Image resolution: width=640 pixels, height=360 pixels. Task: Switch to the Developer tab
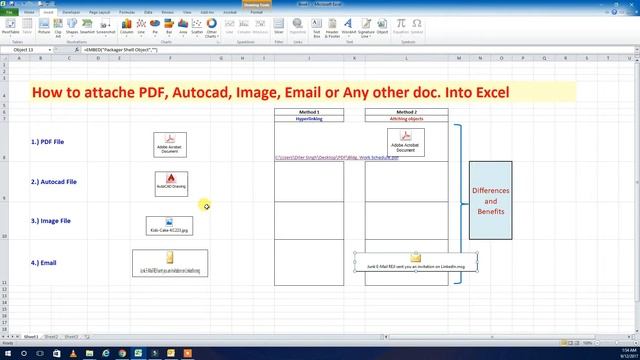pyautogui.click(x=71, y=12)
